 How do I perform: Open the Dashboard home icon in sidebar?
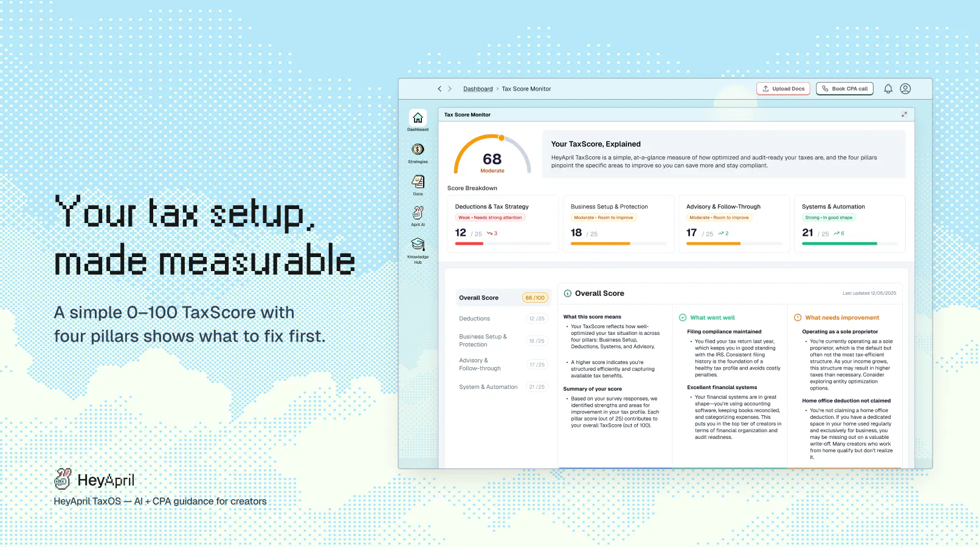pos(418,118)
